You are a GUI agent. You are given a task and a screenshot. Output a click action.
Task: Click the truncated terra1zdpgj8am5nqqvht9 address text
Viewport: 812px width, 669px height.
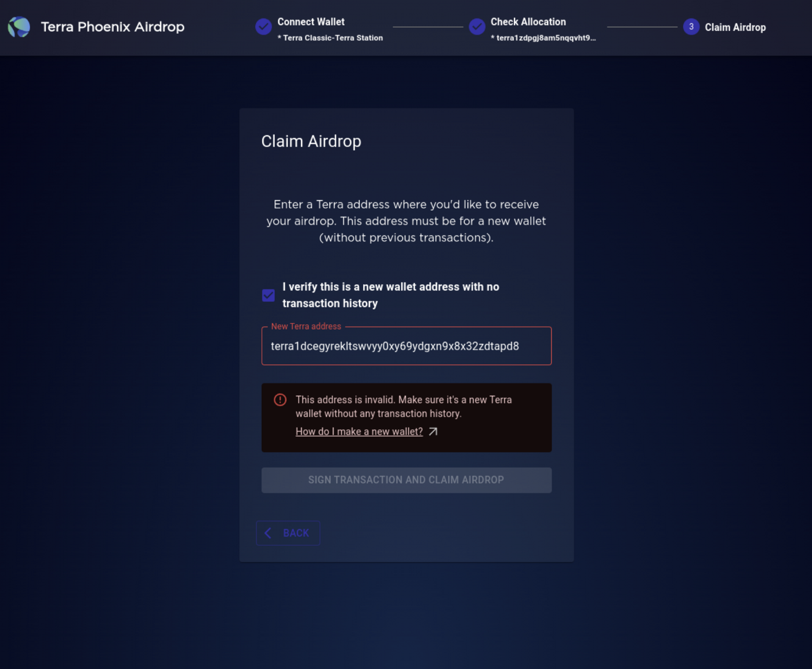click(x=543, y=38)
